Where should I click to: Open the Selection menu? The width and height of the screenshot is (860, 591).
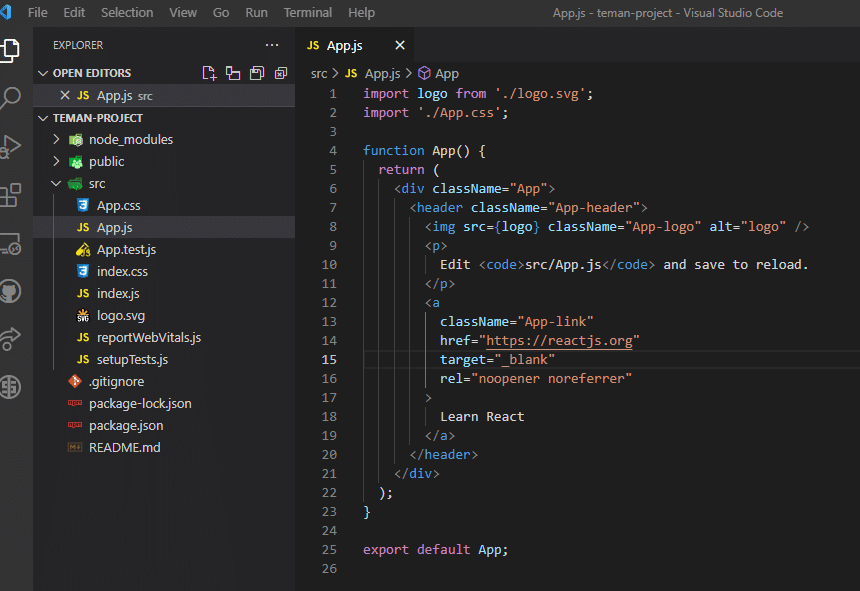point(127,12)
